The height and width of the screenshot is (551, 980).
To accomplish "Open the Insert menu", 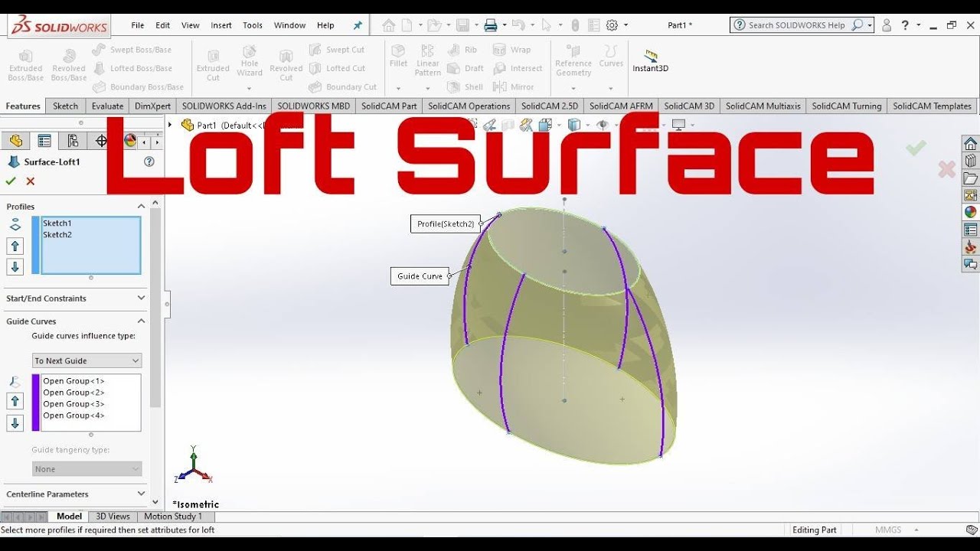I will [x=221, y=25].
